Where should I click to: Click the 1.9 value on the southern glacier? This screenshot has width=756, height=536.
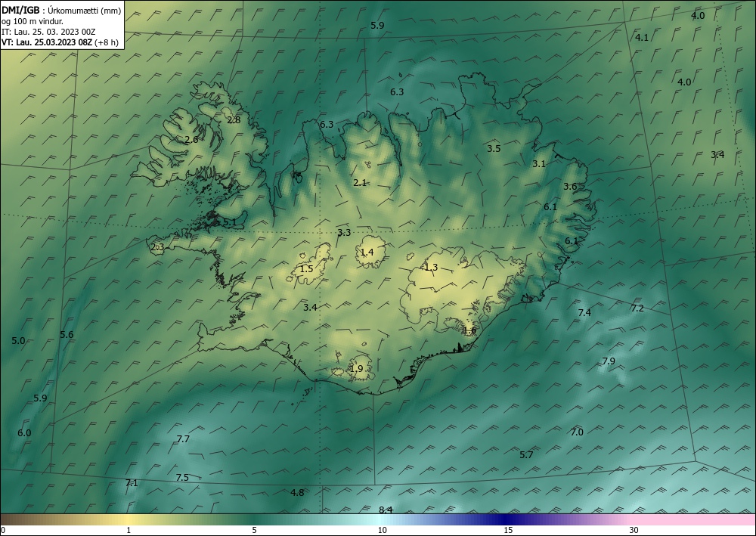[356, 369]
